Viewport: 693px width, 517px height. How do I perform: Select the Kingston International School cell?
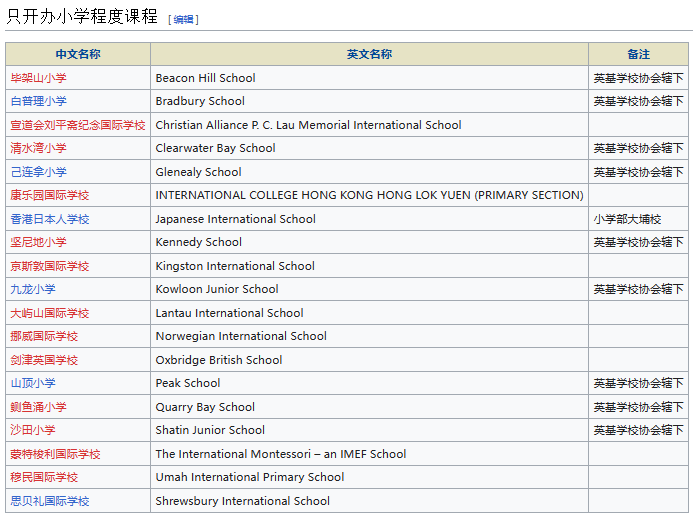point(369,266)
